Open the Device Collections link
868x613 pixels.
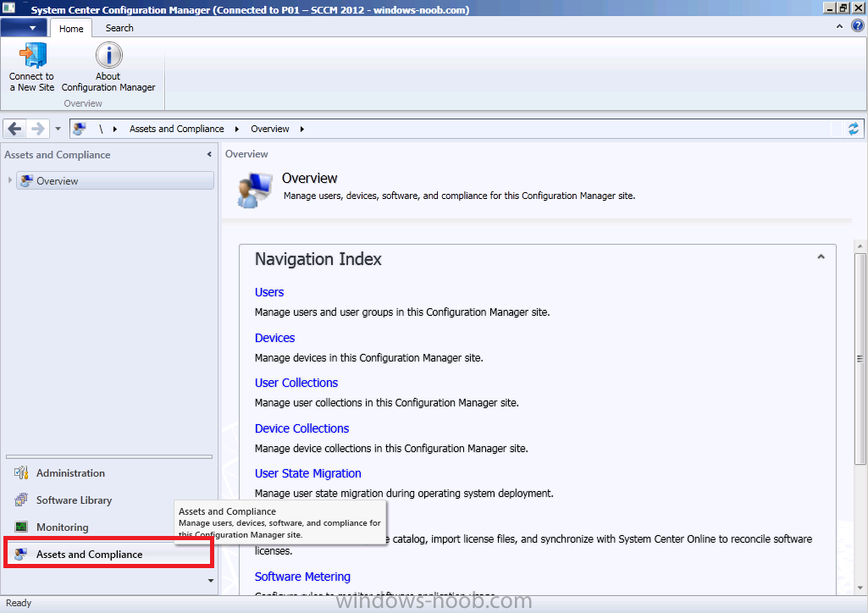coord(301,428)
